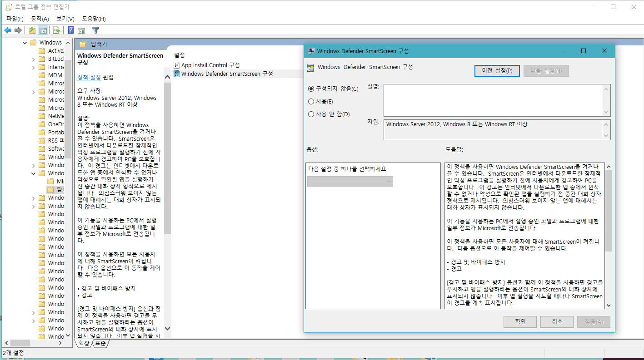
Task: Open the 보기(V) menu
Action: click(65, 19)
